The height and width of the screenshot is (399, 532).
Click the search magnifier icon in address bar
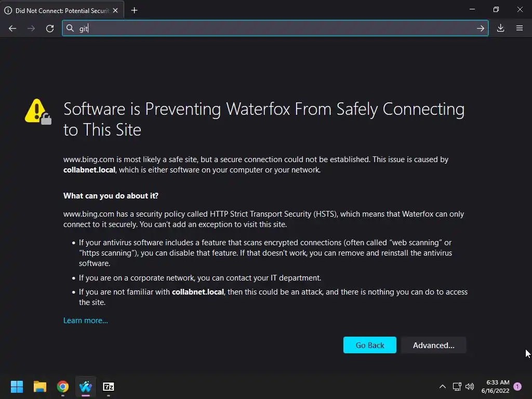pyautogui.click(x=70, y=28)
